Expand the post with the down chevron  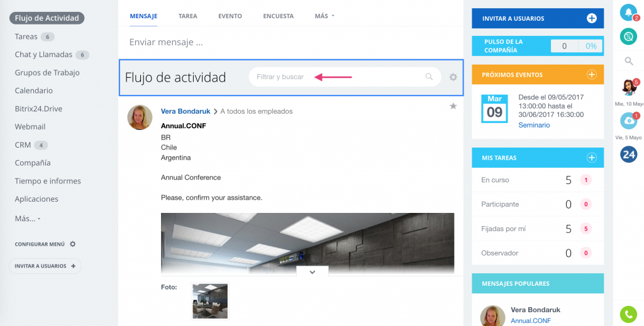click(x=312, y=272)
